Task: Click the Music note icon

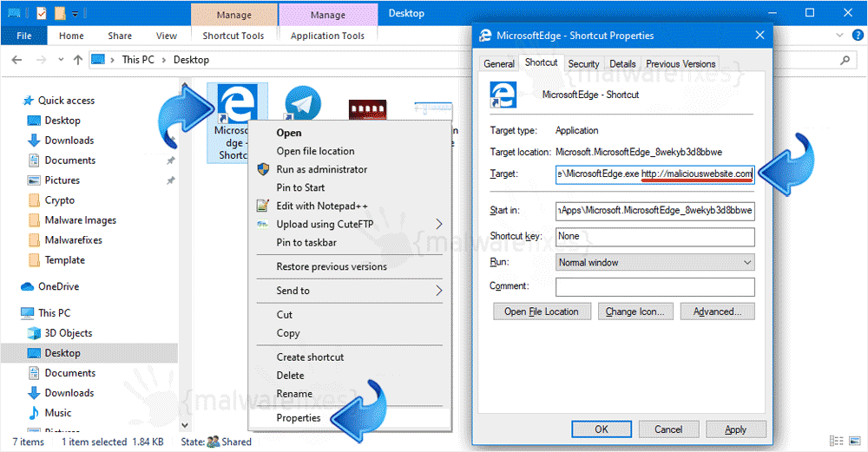Action: tap(35, 413)
